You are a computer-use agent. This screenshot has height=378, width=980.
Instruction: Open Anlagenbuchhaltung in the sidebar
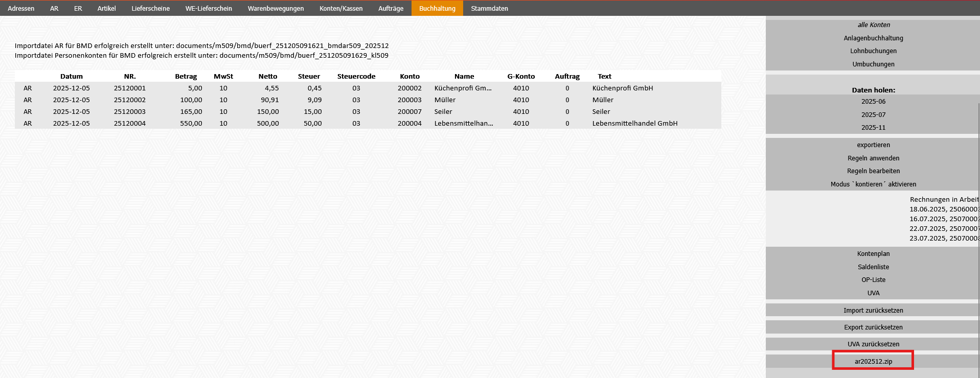click(873, 38)
